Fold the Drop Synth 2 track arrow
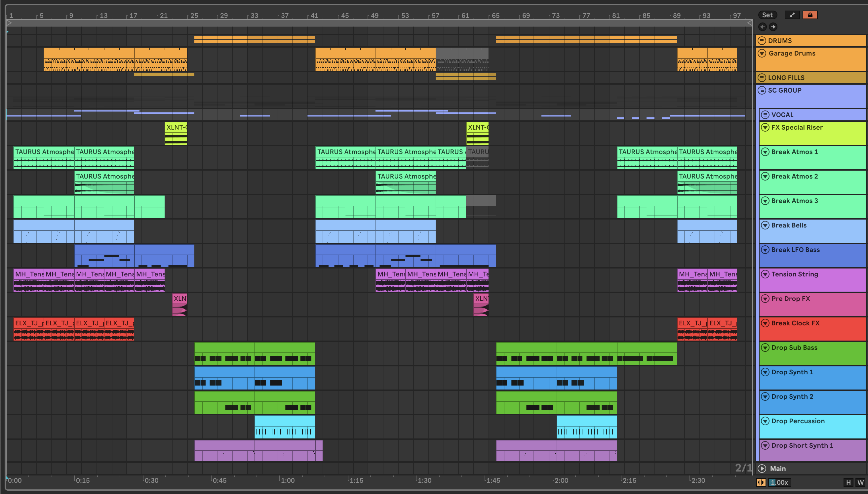 click(765, 396)
